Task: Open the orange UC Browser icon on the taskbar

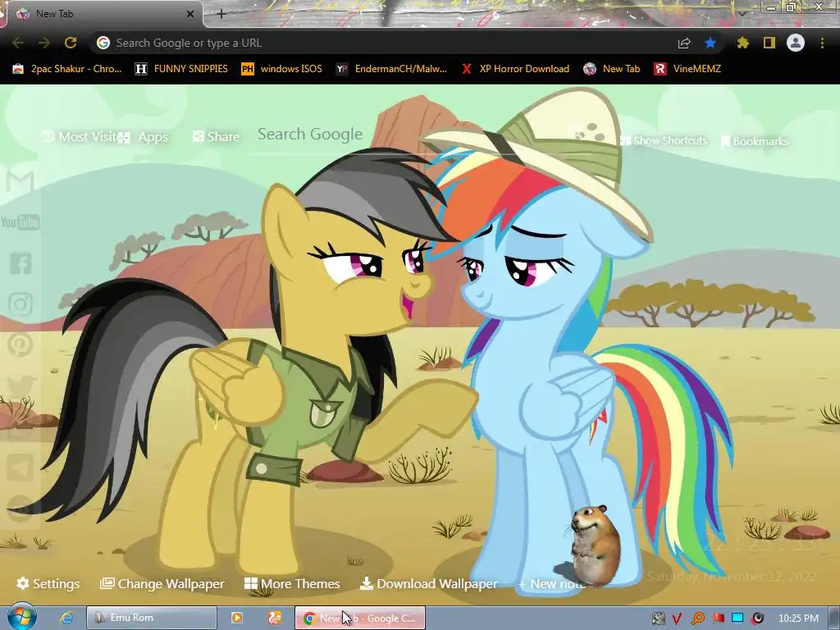Action: tap(275, 618)
